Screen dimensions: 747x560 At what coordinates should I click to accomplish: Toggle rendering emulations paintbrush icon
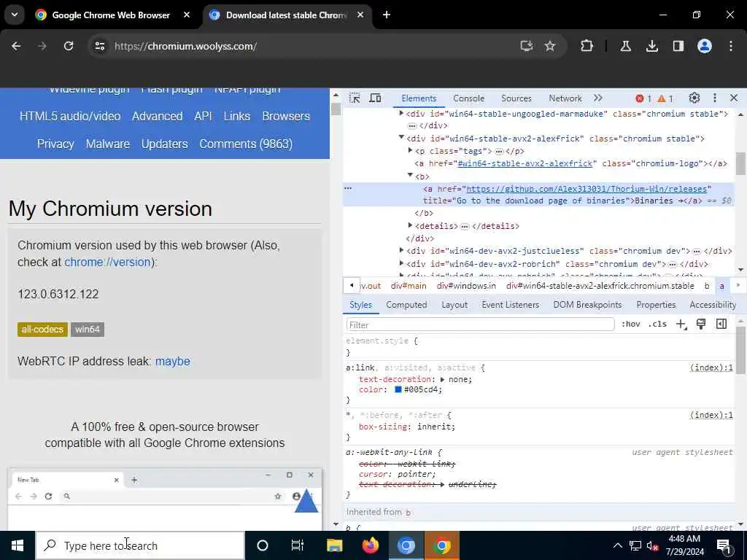[701, 324]
